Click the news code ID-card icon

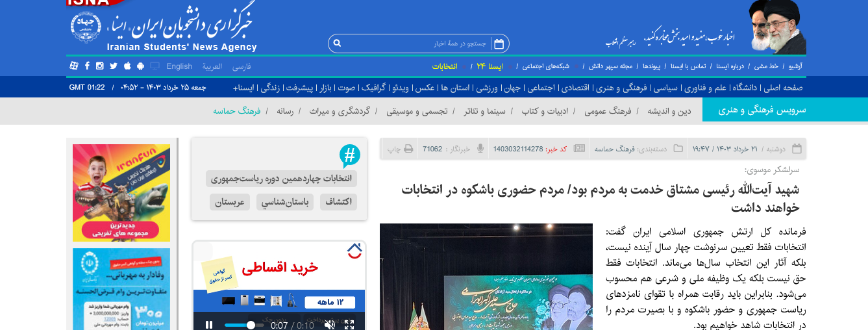point(579,149)
